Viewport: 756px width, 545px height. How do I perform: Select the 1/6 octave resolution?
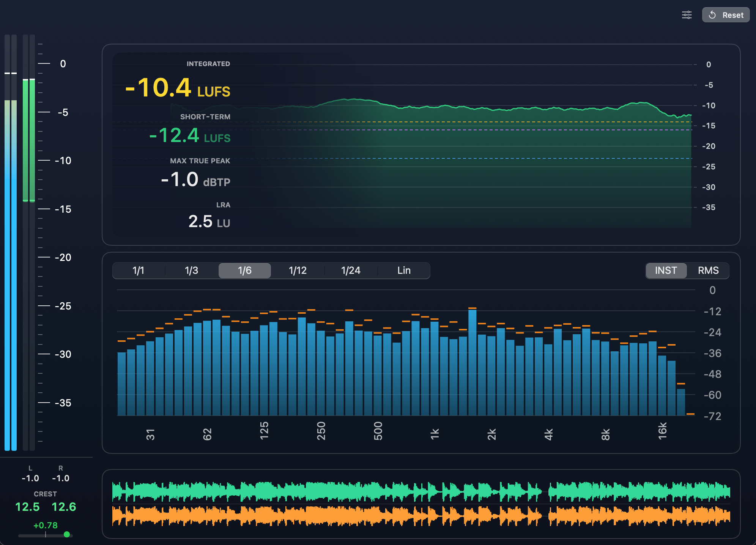pyautogui.click(x=245, y=270)
